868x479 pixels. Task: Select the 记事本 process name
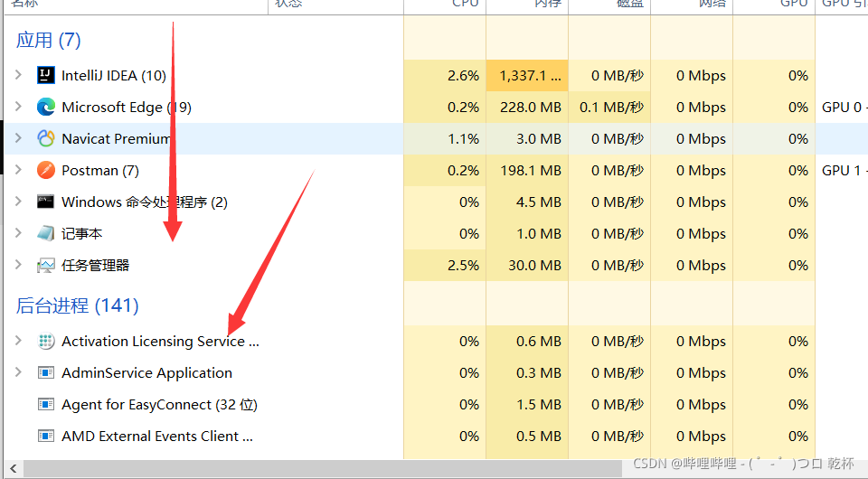pyautogui.click(x=82, y=233)
